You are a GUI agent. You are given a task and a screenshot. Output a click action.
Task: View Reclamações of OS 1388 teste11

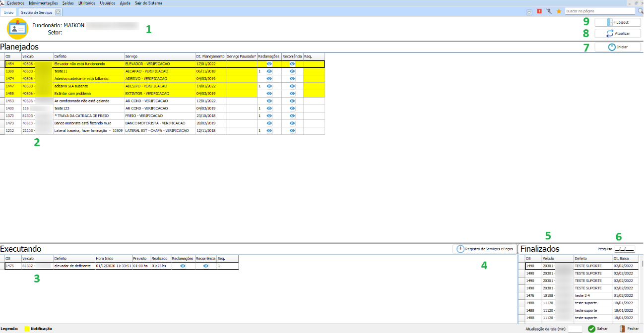pyautogui.click(x=269, y=71)
